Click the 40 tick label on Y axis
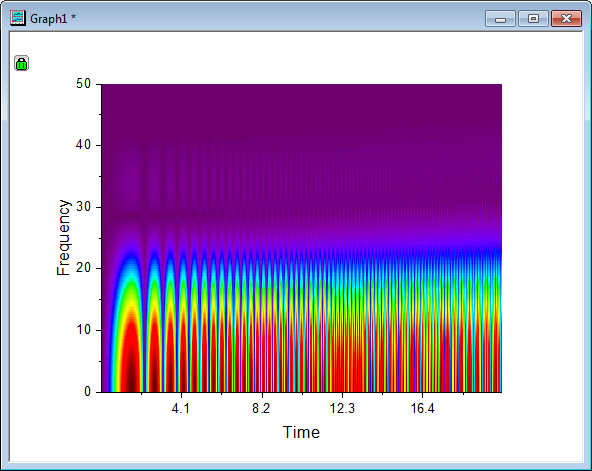The image size is (592, 471). pyautogui.click(x=83, y=145)
